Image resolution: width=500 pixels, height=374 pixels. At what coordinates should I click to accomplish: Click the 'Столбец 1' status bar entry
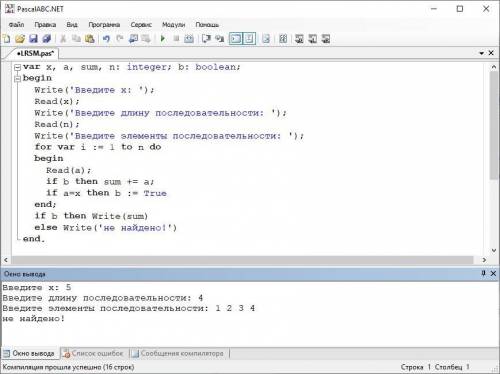pos(452,367)
